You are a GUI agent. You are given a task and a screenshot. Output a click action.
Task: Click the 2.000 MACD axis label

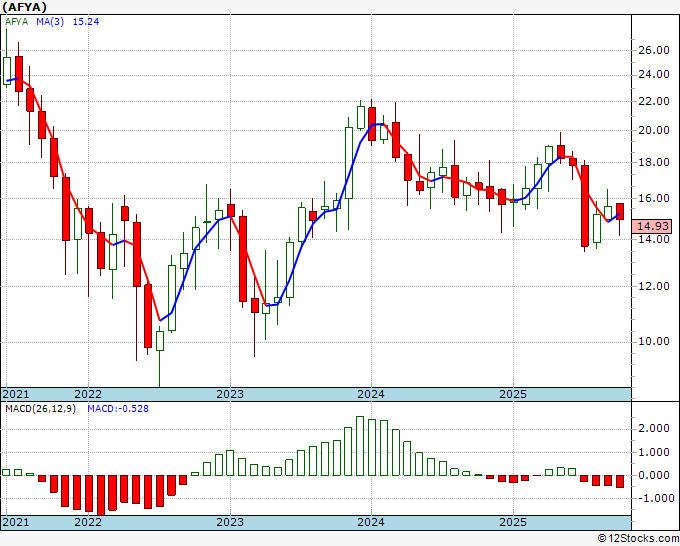[x=654, y=428]
